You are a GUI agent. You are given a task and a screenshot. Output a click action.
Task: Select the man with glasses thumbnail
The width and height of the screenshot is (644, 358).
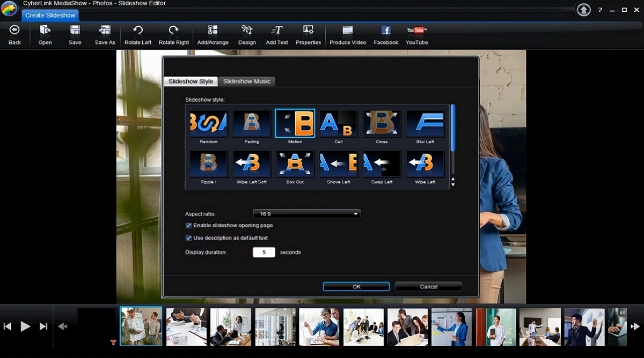(x=319, y=326)
